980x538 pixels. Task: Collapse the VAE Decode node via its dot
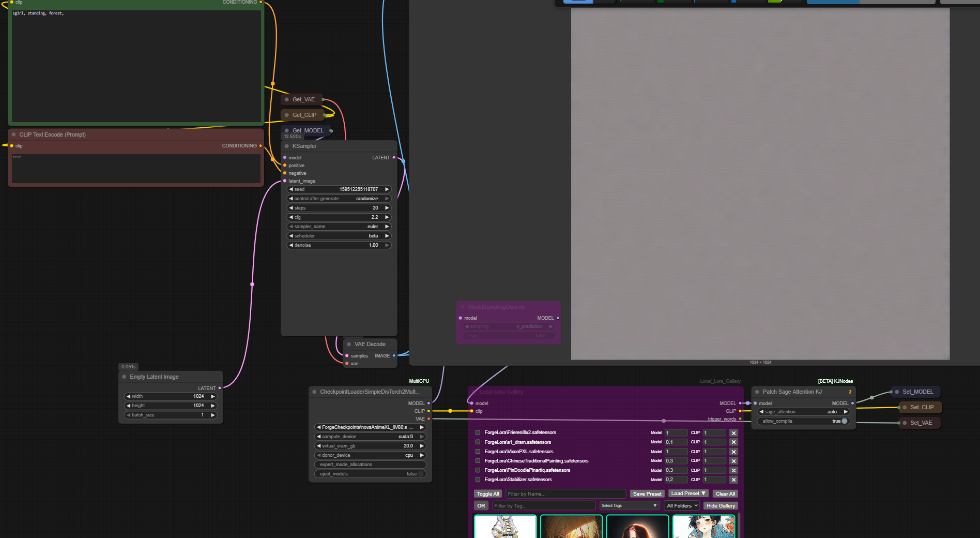point(349,345)
